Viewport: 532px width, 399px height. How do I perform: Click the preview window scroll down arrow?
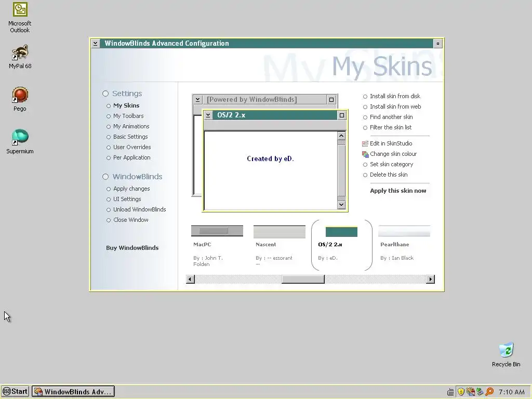point(341,205)
